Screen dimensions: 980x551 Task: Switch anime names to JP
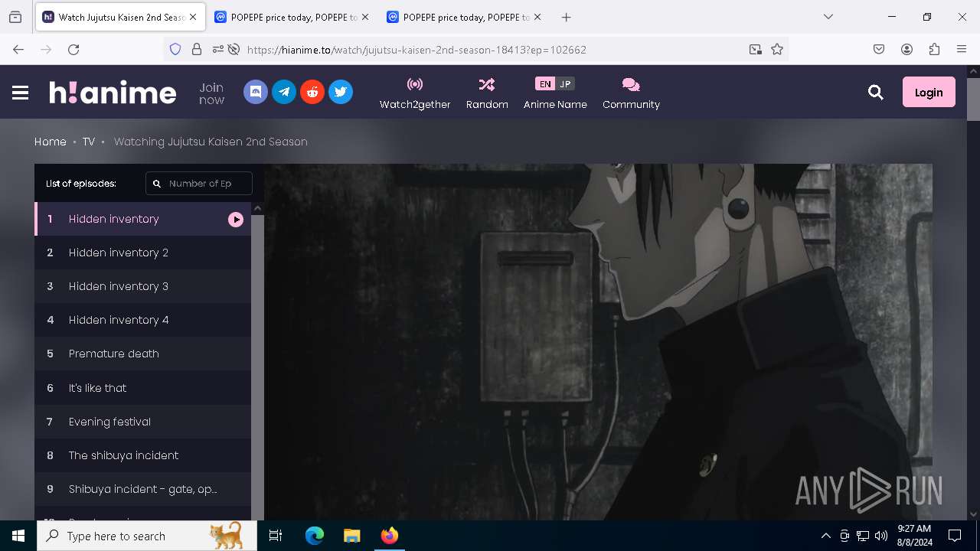(565, 84)
